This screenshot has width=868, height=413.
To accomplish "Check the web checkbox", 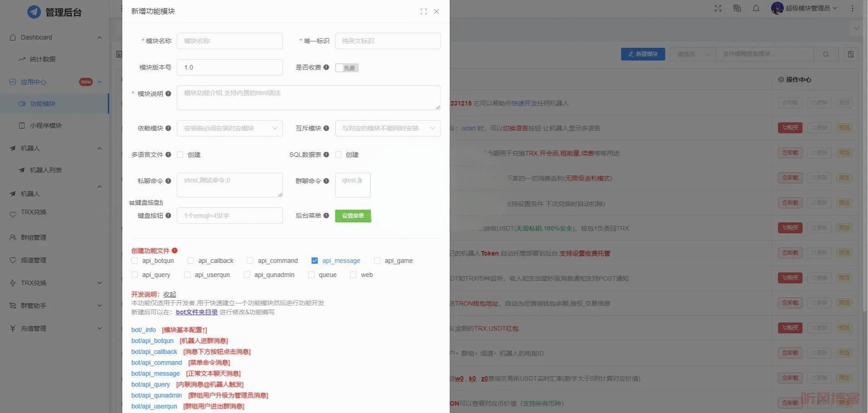I will click(353, 275).
